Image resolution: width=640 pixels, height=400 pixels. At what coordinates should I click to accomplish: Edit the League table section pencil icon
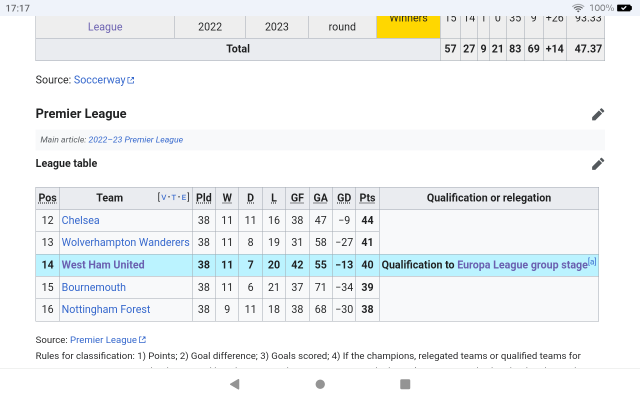(x=598, y=164)
